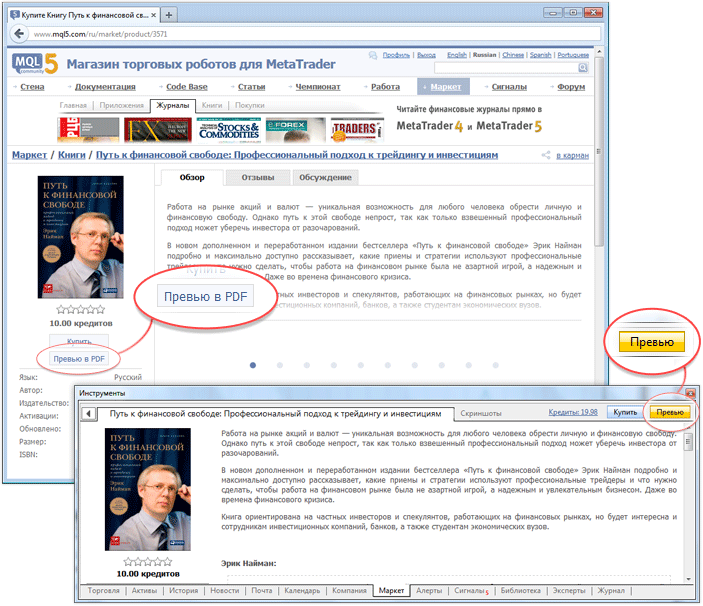
Task: Switch to the Обзор tab
Action: [192, 177]
